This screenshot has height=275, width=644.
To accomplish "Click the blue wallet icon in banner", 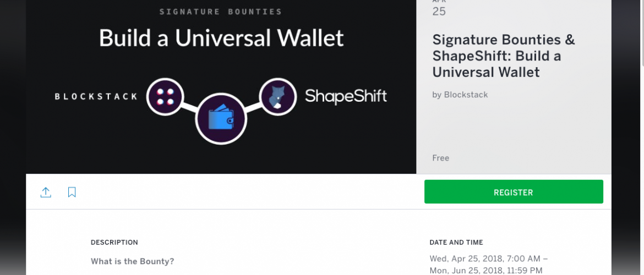I will point(221,117).
